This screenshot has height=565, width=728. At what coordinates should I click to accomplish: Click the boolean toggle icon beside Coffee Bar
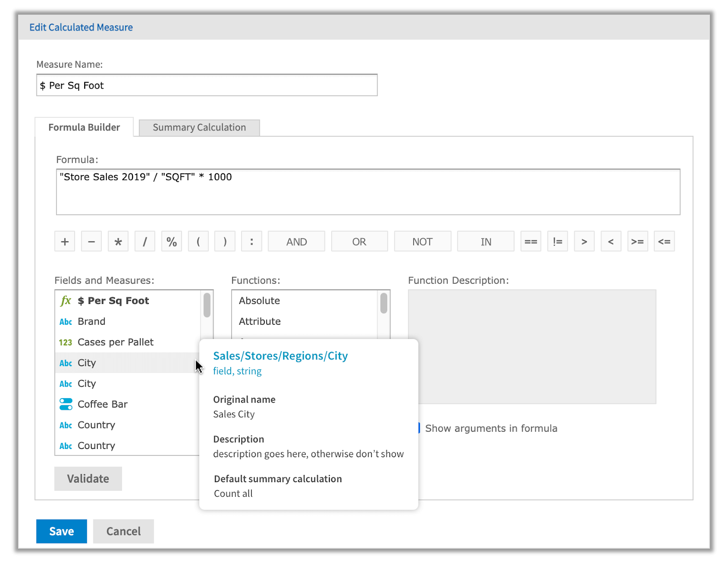[66, 404]
